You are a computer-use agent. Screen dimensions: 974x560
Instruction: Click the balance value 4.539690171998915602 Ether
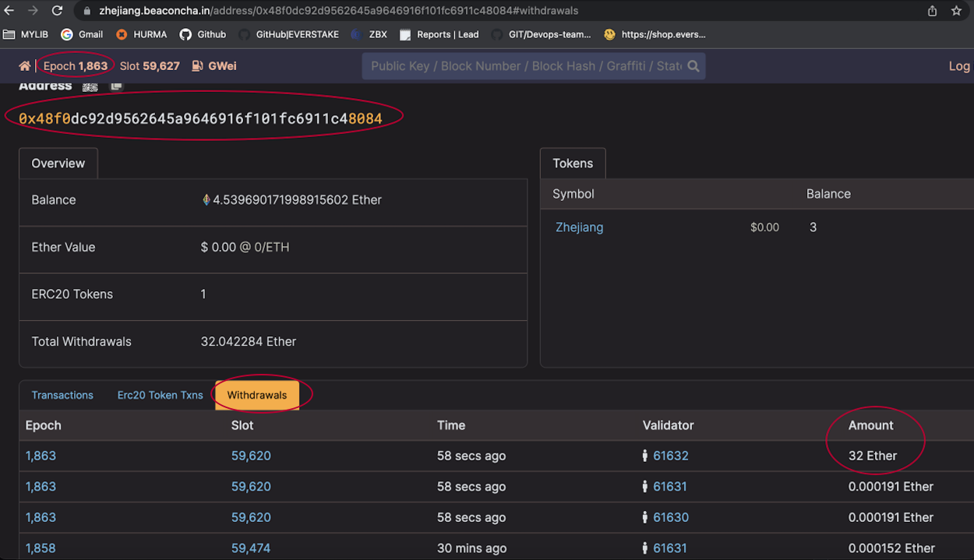pyautogui.click(x=297, y=200)
